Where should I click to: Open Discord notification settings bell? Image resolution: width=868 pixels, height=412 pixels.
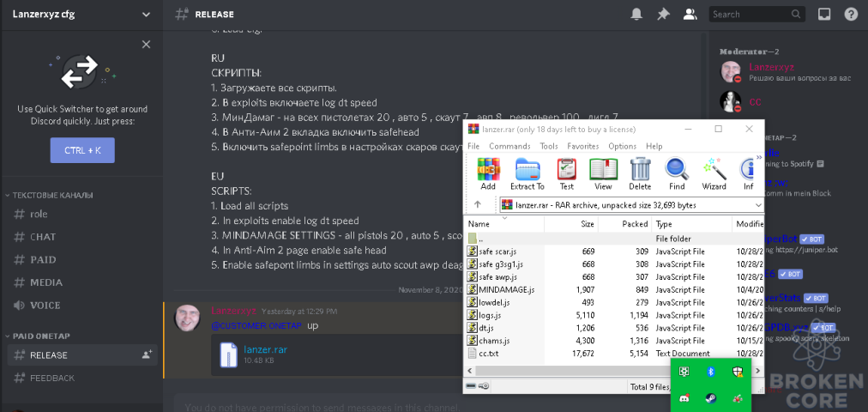coord(636,15)
